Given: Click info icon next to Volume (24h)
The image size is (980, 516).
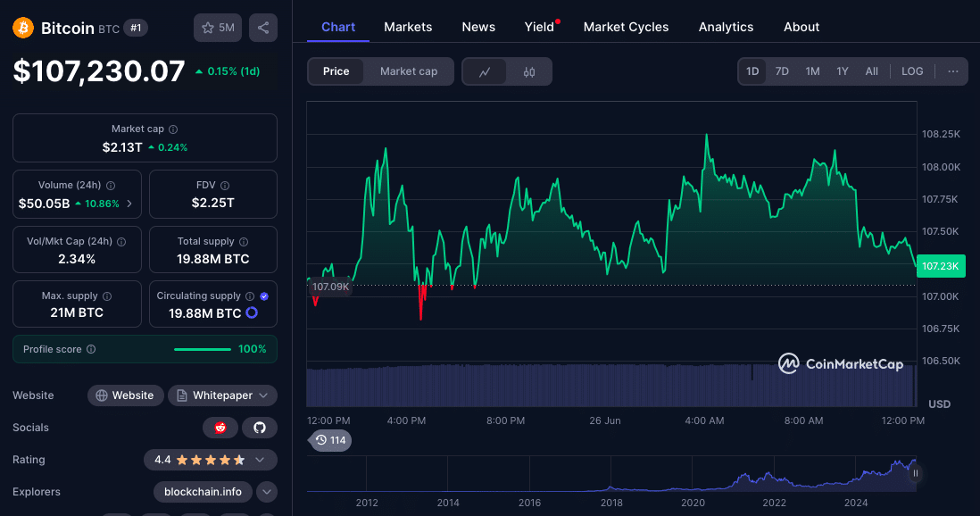Looking at the screenshot, I should [111, 186].
